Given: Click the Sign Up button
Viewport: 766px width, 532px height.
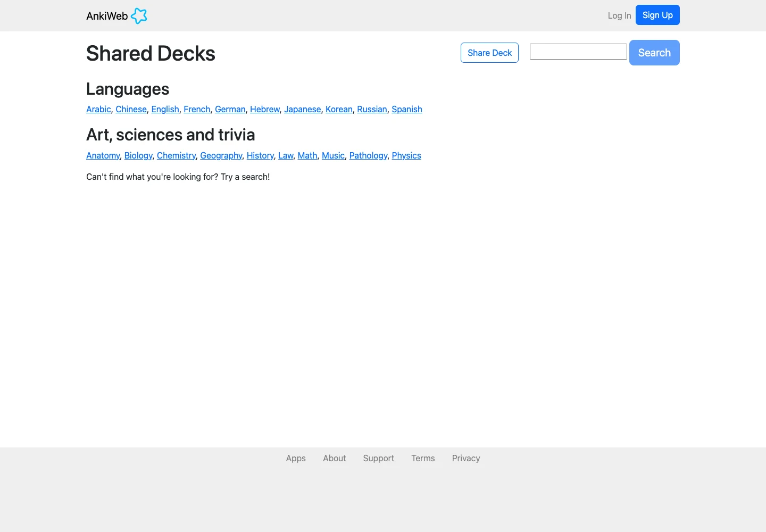Looking at the screenshot, I should click(657, 15).
